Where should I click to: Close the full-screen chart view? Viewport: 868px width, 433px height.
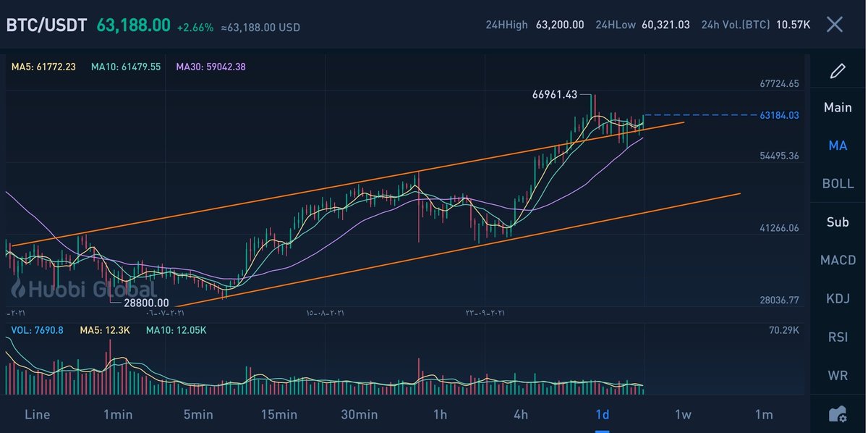(834, 25)
